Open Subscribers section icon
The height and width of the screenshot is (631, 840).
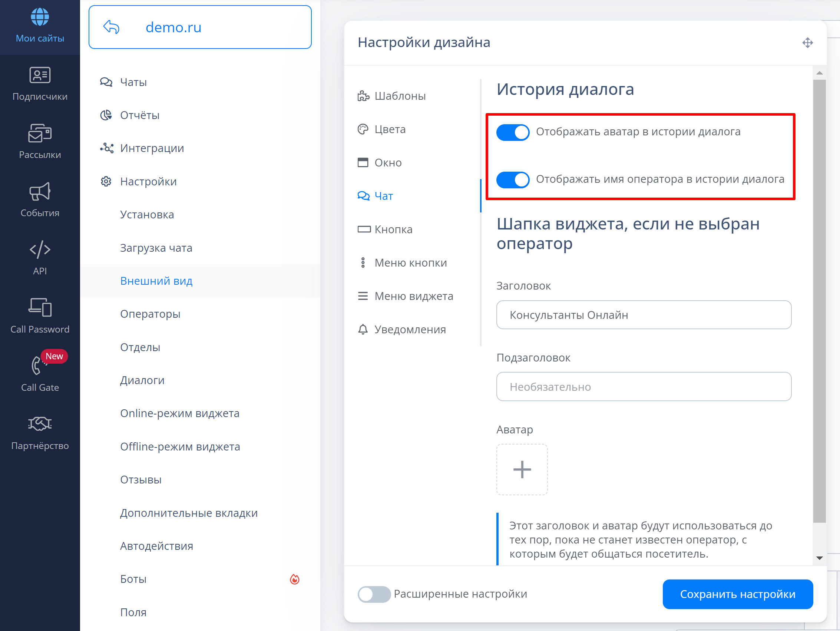[x=40, y=75]
